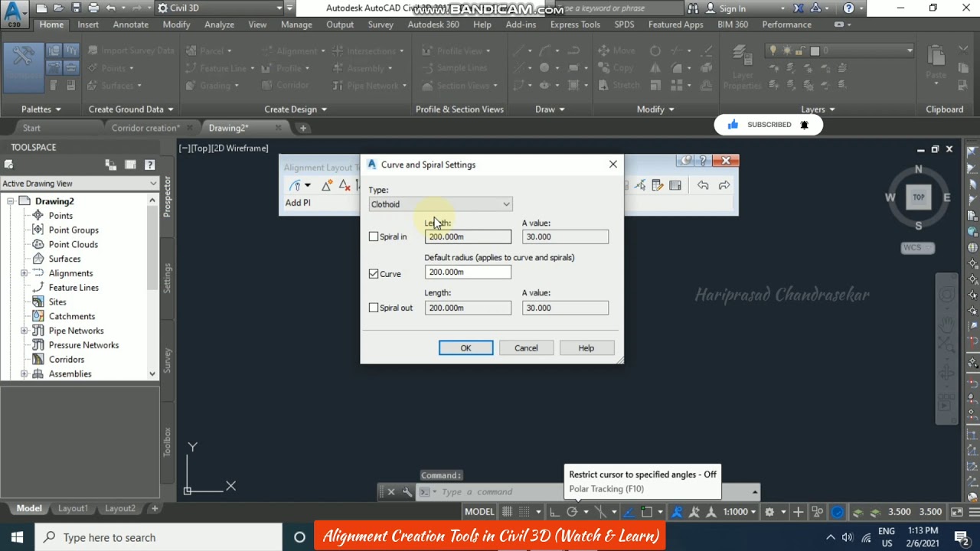This screenshot has width=980, height=551.
Task: Expand the Palettes panel dropdown
Action: (41, 109)
